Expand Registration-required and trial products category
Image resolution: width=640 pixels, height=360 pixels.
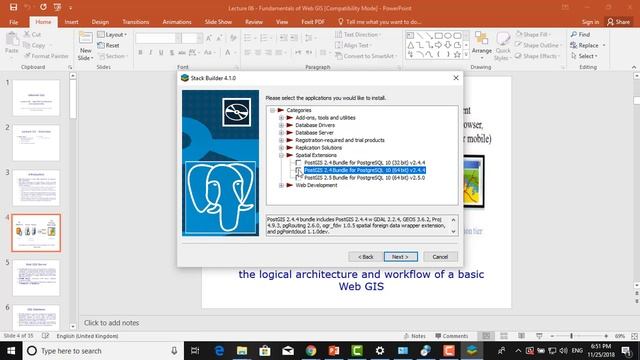point(281,140)
